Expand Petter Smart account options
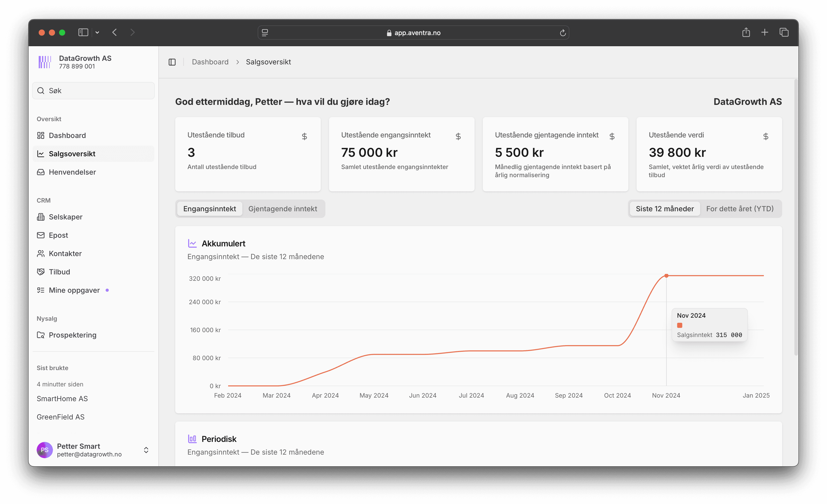827x504 pixels. 146,450
